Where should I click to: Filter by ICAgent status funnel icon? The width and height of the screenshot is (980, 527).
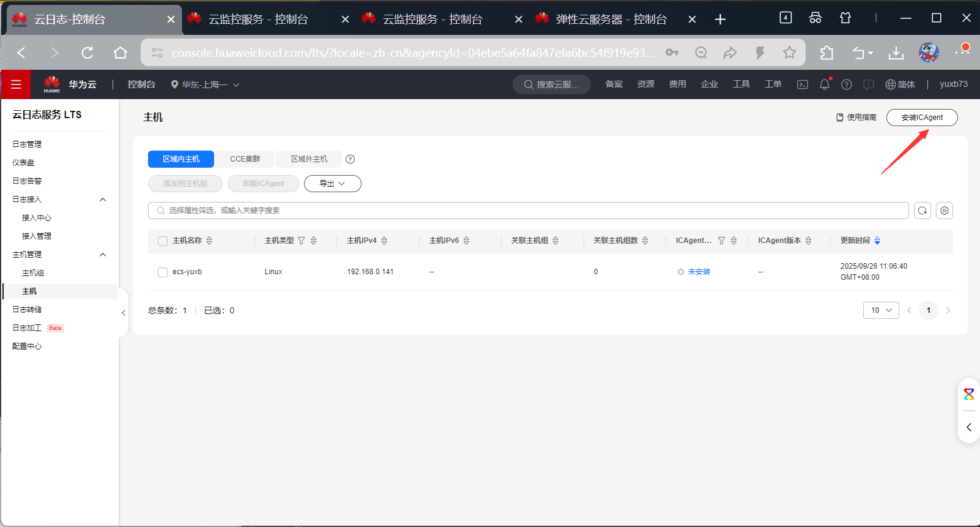(721, 241)
